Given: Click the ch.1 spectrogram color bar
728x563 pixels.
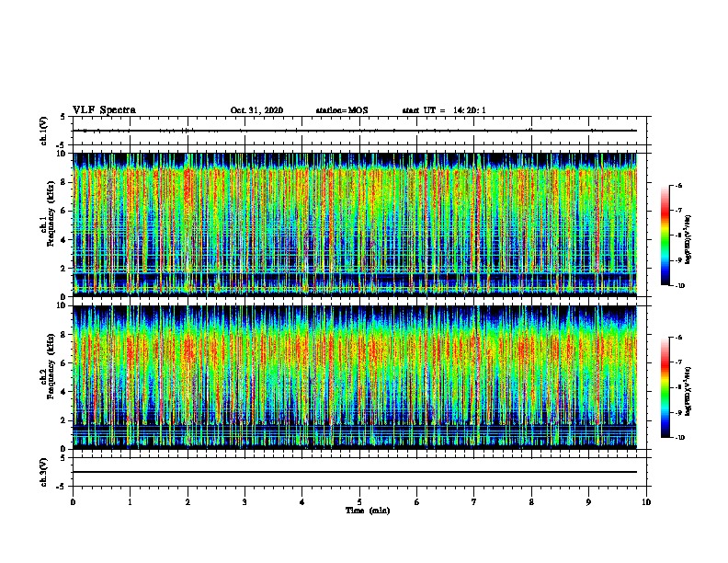Looking at the screenshot, I should (665, 236).
